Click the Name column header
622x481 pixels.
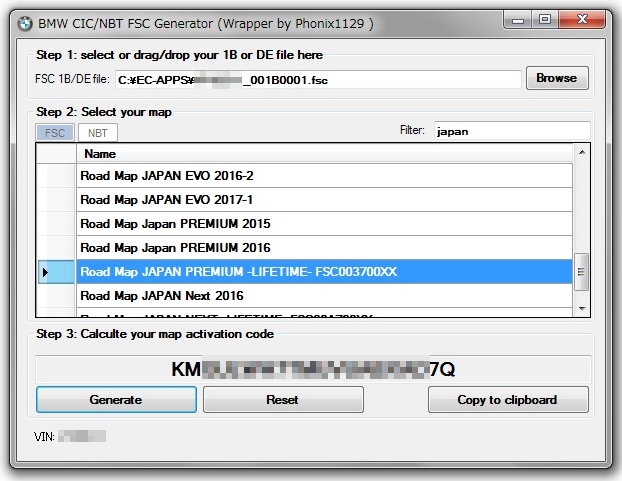(x=324, y=153)
